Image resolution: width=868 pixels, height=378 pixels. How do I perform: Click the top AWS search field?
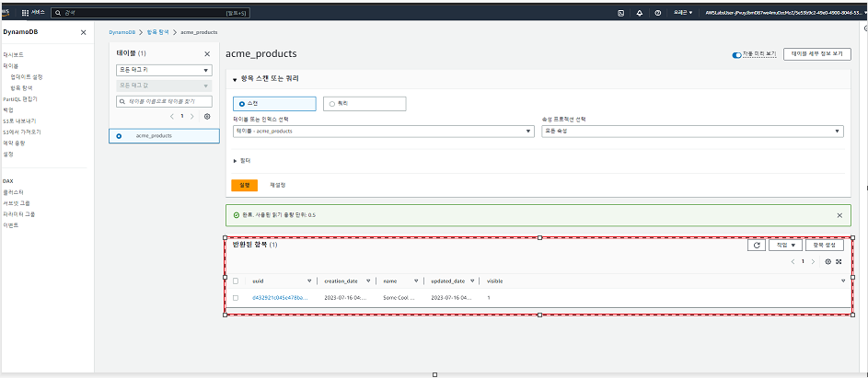150,13
